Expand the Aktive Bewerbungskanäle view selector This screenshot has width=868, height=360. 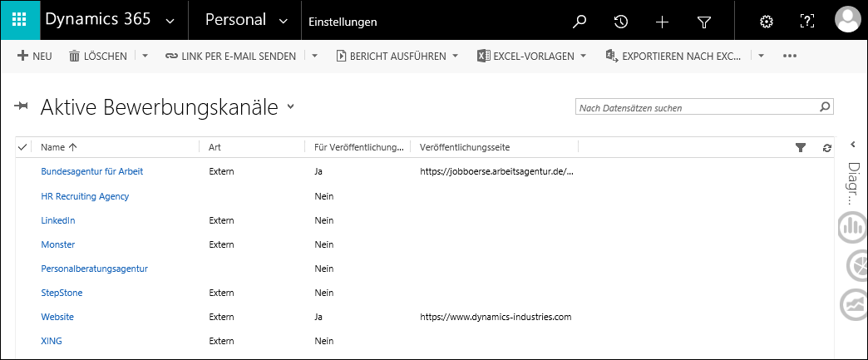pyautogui.click(x=291, y=107)
